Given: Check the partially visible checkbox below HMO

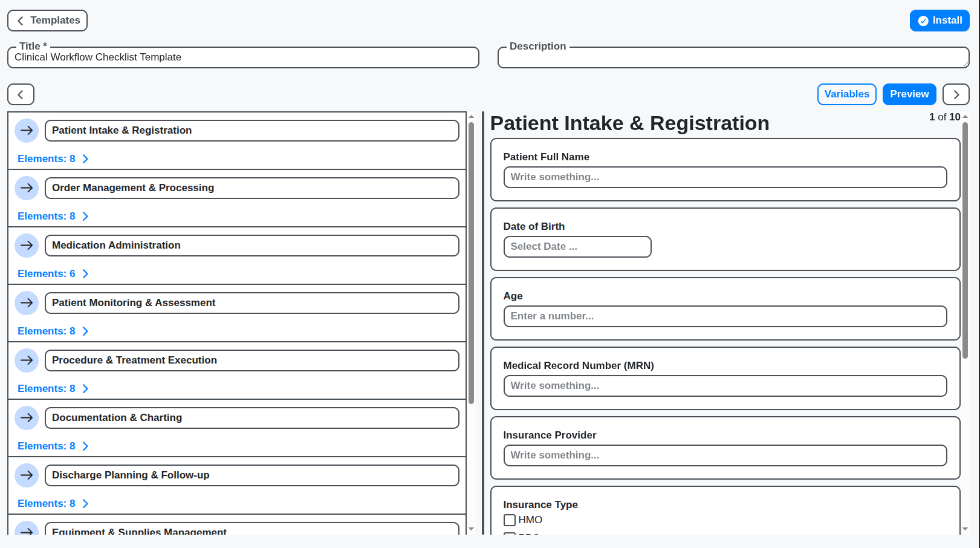Looking at the screenshot, I should (x=510, y=536).
